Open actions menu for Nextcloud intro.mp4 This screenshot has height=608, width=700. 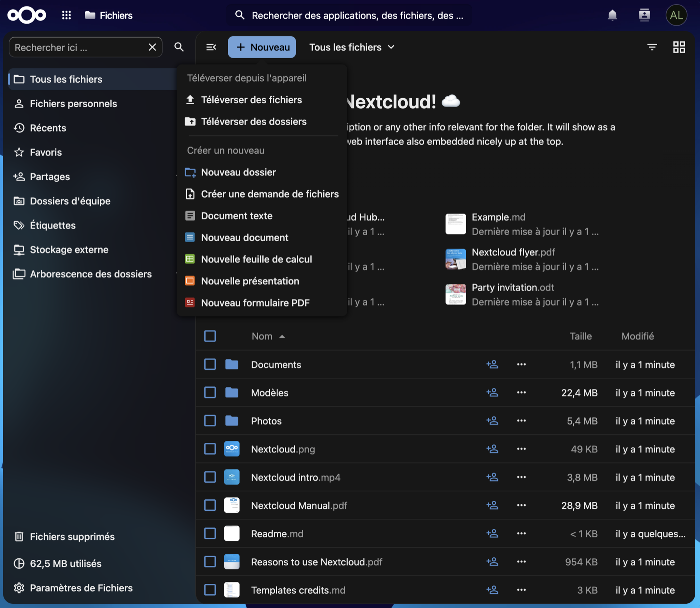(521, 477)
